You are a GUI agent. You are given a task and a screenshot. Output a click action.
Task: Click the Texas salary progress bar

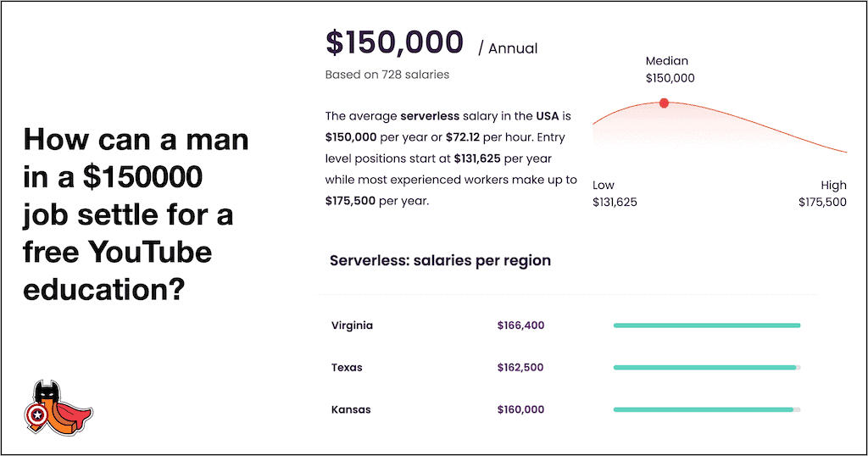tap(706, 368)
